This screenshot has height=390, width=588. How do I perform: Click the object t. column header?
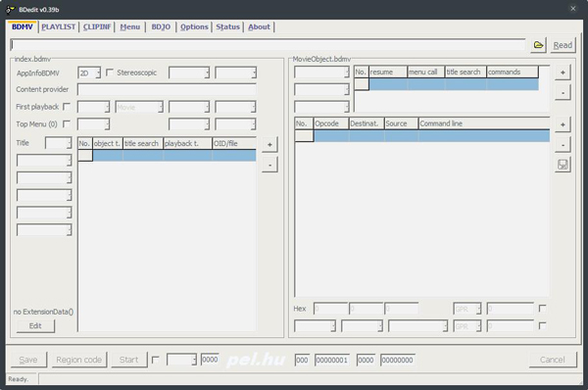tap(108, 144)
